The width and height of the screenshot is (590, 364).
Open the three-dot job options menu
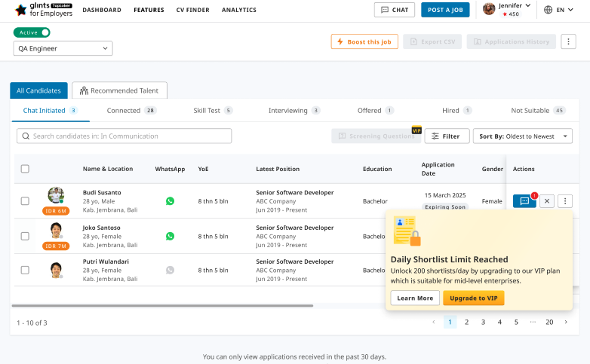coord(568,41)
